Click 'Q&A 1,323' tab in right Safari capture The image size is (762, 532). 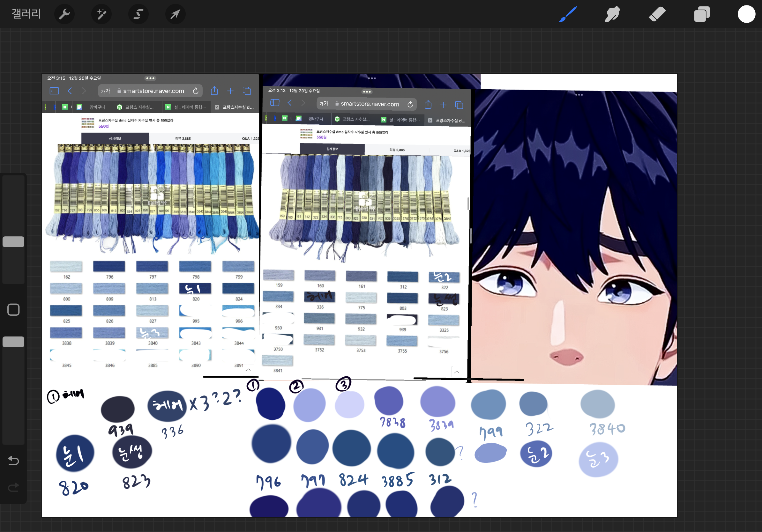pyautogui.click(x=462, y=151)
